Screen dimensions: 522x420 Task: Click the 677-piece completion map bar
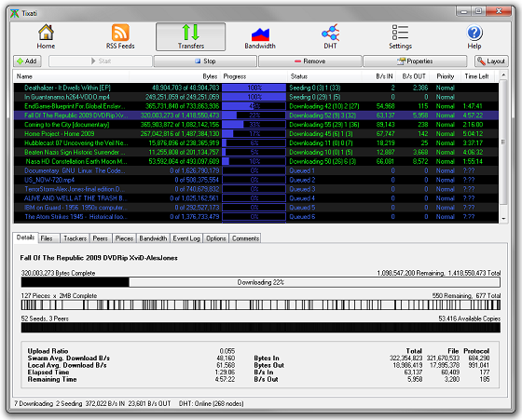(261, 305)
